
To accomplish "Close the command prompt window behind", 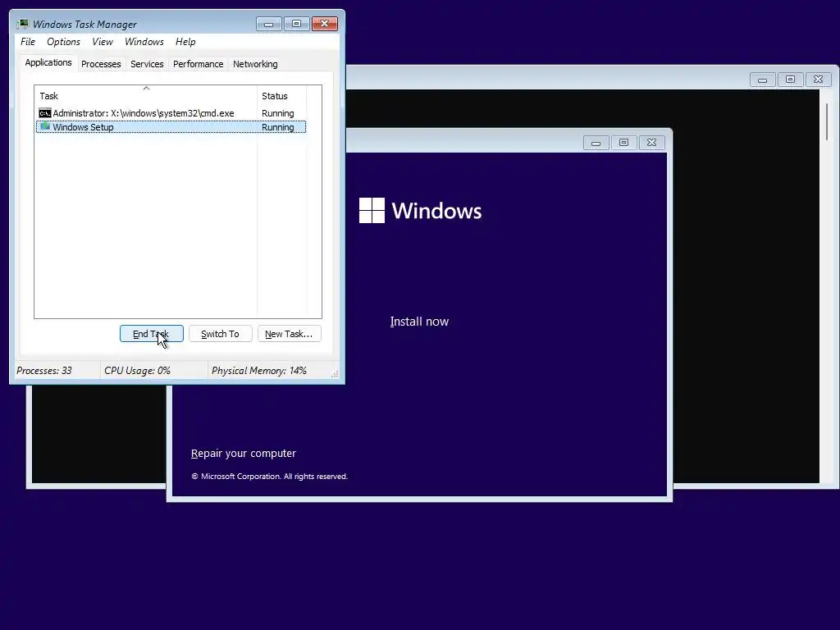I will tap(818, 80).
